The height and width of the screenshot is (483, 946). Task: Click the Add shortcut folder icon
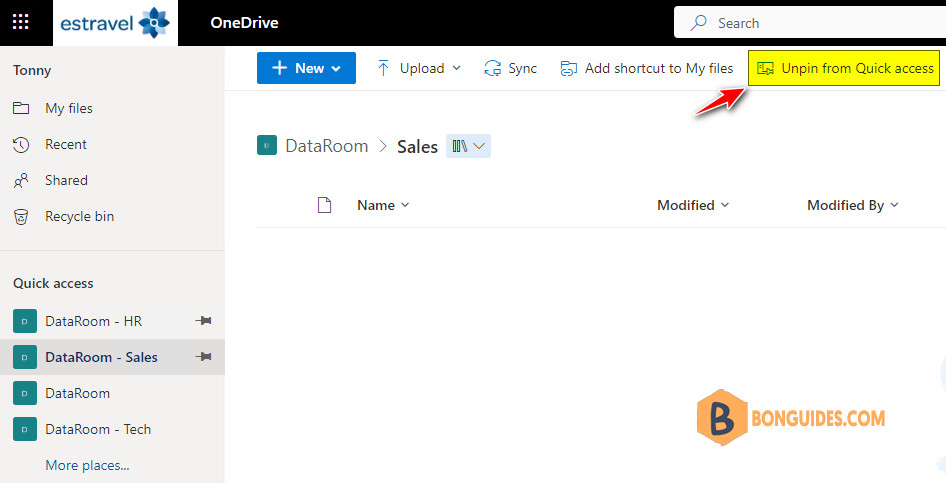point(568,69)
